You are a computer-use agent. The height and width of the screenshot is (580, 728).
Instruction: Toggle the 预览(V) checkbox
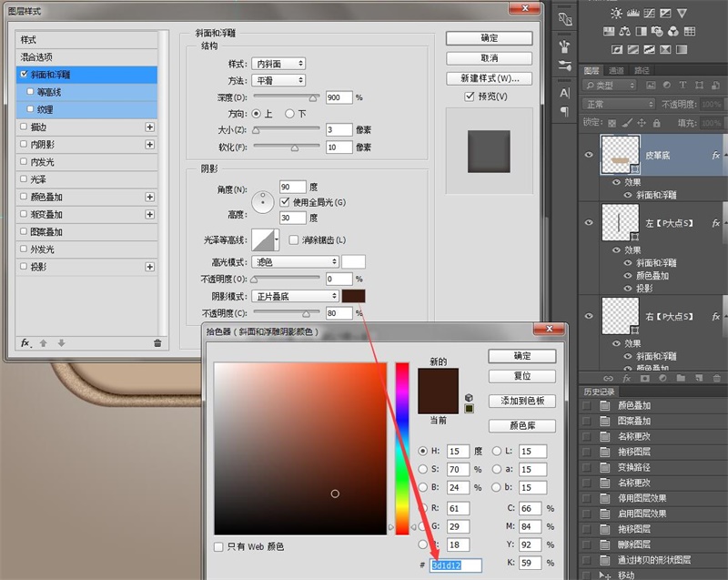pos(470,97)
